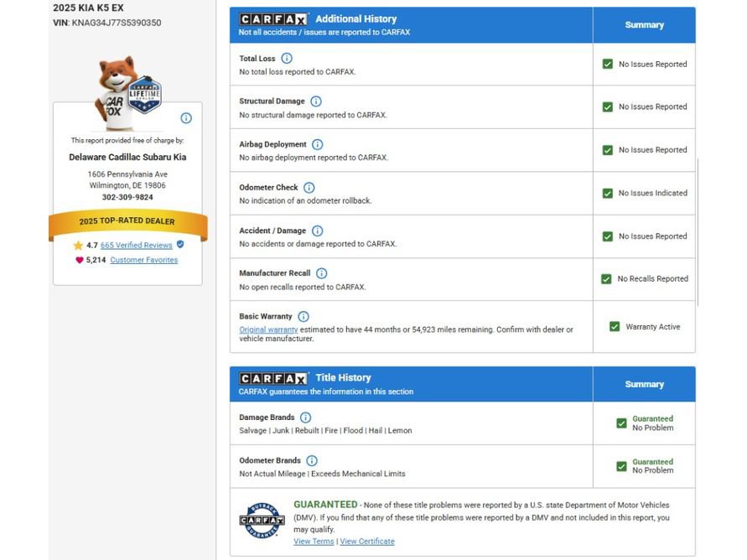Viewport: 747px width, 560px height.
Task: Click the Wilmington, DE 19806 text
Action: pos(127,185)
